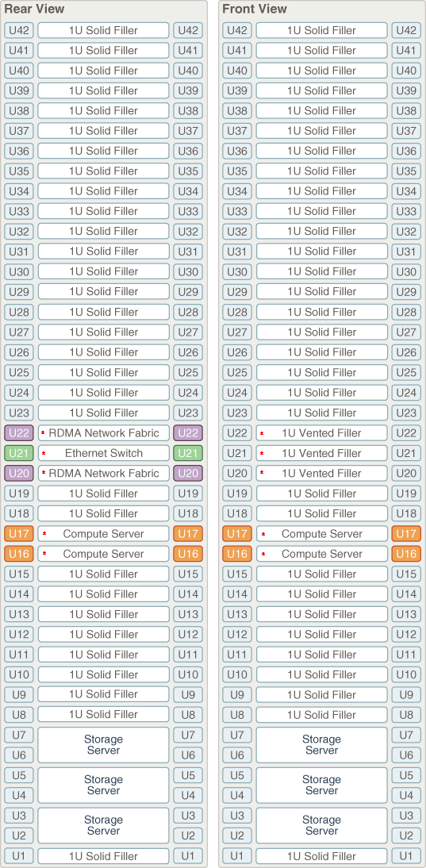Image resolution: width=426 pixels, height=868 pixels.
Task: Select 1U Solid Filler at Front View U23
Action: click(x=321, y=413)
